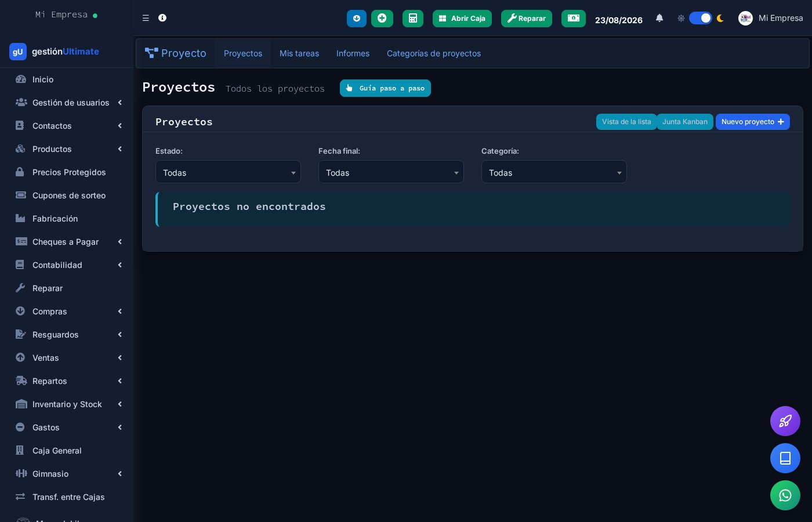Image resolution: width=812 pixels, height=522 pixels.
Task: Open the calculator icon button
Action: (413, 19)
